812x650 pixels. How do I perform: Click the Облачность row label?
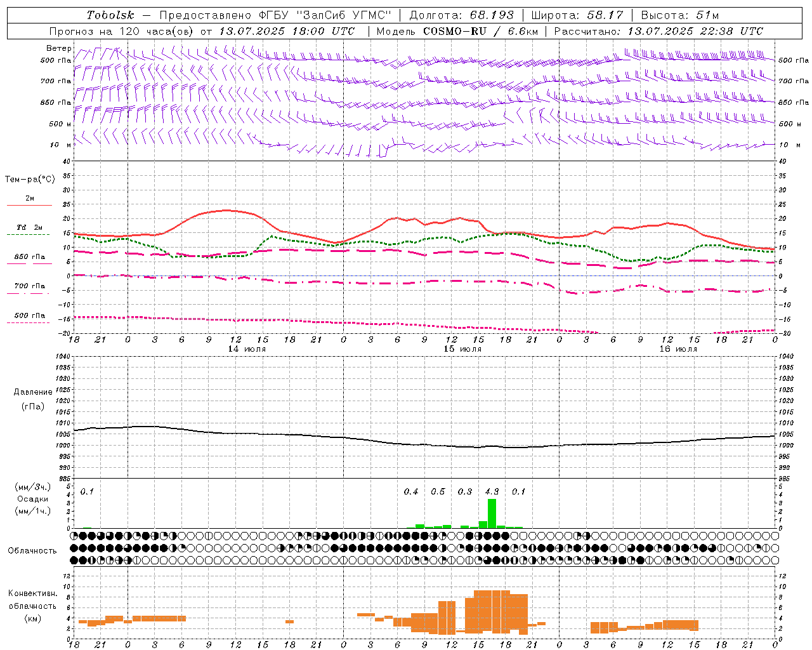tap(32, 551)
